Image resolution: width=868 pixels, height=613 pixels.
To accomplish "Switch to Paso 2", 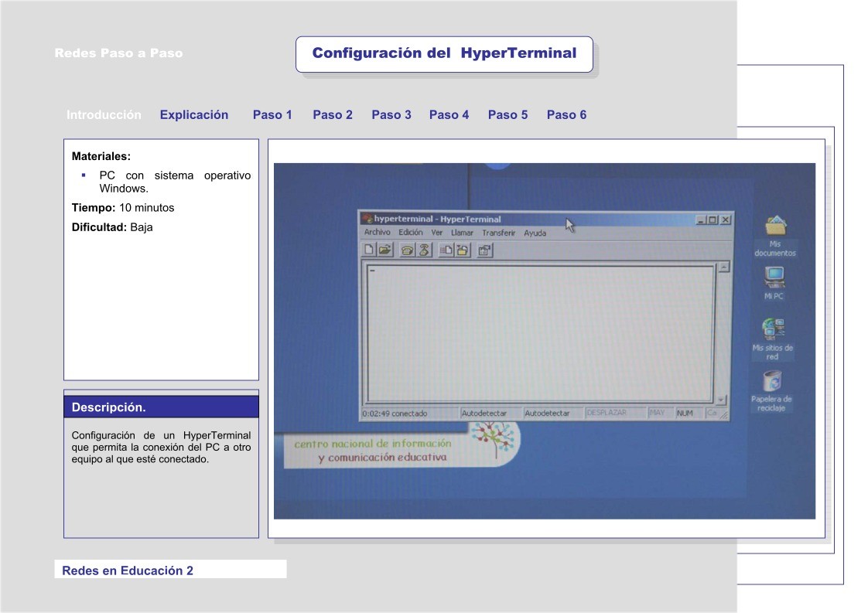I will coord(333,114).
